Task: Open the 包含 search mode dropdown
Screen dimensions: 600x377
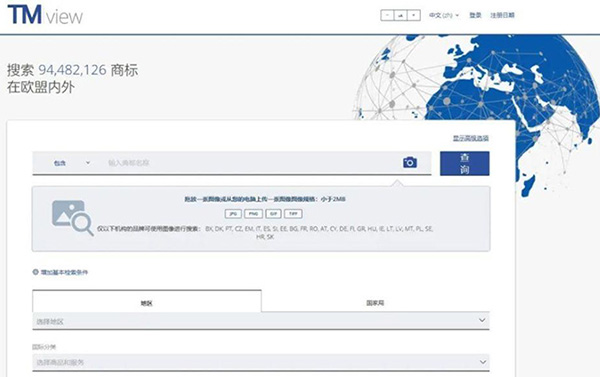Action: pos(71,163)
